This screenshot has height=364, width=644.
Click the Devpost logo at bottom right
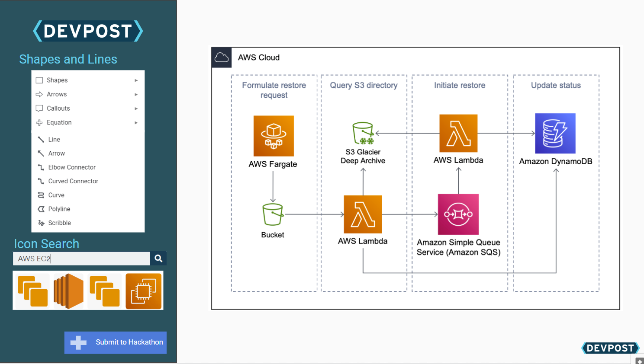(x=610, y=348)
